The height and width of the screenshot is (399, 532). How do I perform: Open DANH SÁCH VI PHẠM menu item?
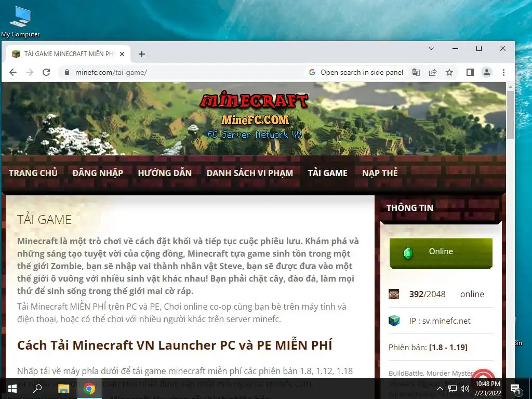click(x=250, y=173)
